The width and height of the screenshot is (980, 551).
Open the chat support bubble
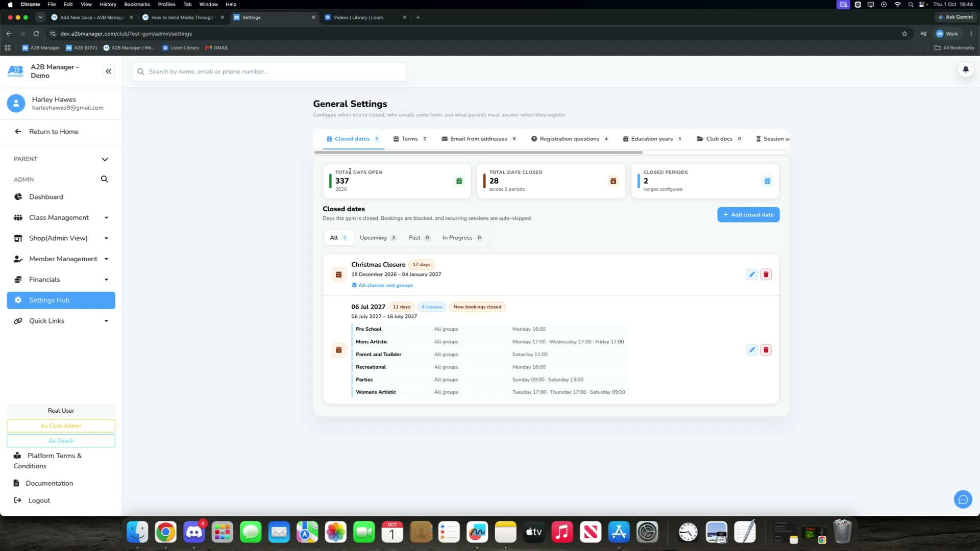coord(963,499)
